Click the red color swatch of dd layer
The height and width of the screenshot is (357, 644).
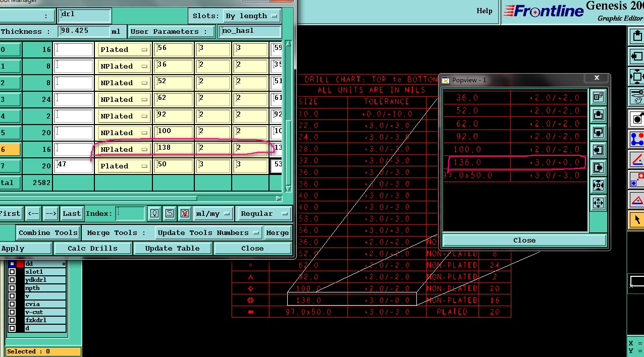tap(20, 264)
